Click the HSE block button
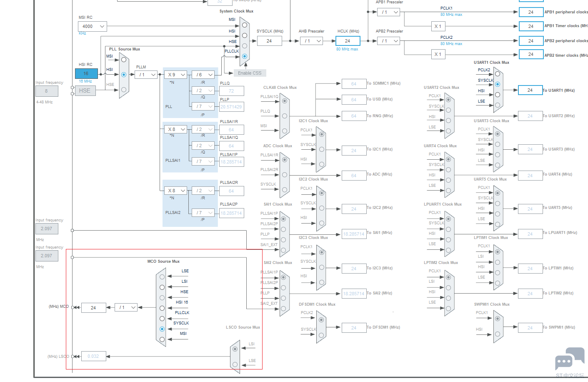Viewport: 588px width, 382px height. pyautogui.click(x=85, y=90)
